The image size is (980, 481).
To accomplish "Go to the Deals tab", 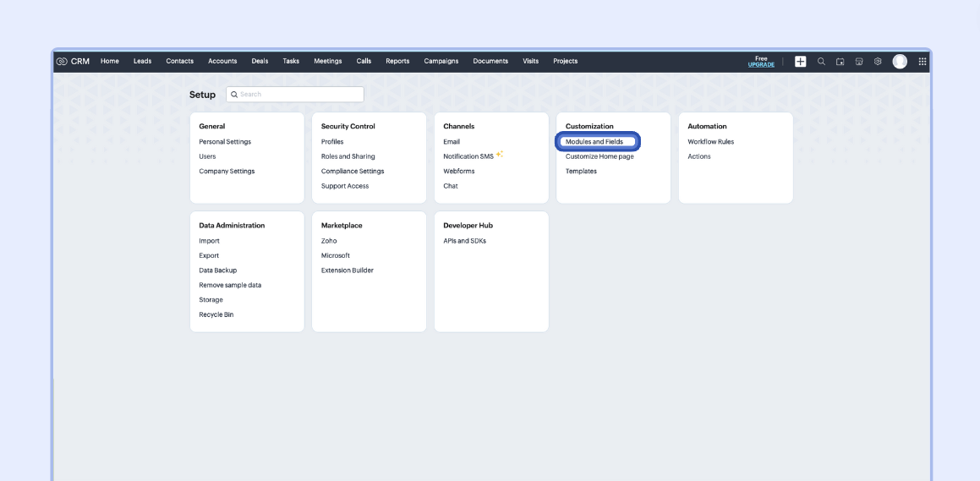I will pos(260,62).
